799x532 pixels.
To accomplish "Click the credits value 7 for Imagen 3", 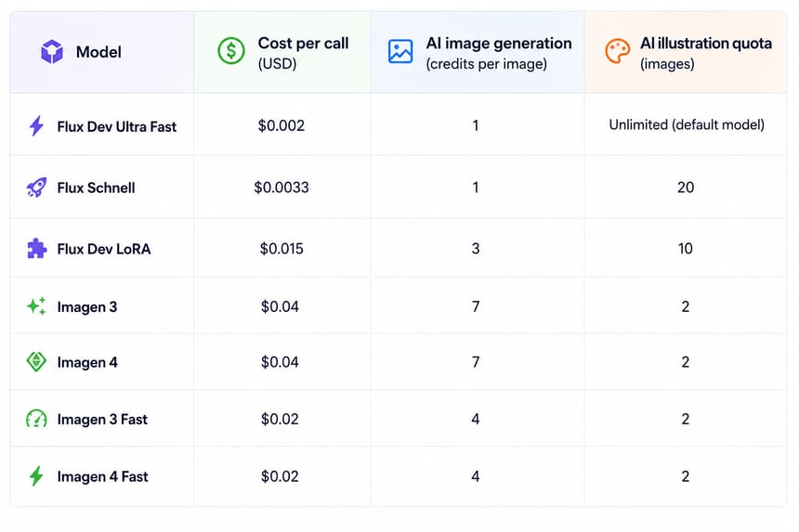I will [x=476, y=306].
